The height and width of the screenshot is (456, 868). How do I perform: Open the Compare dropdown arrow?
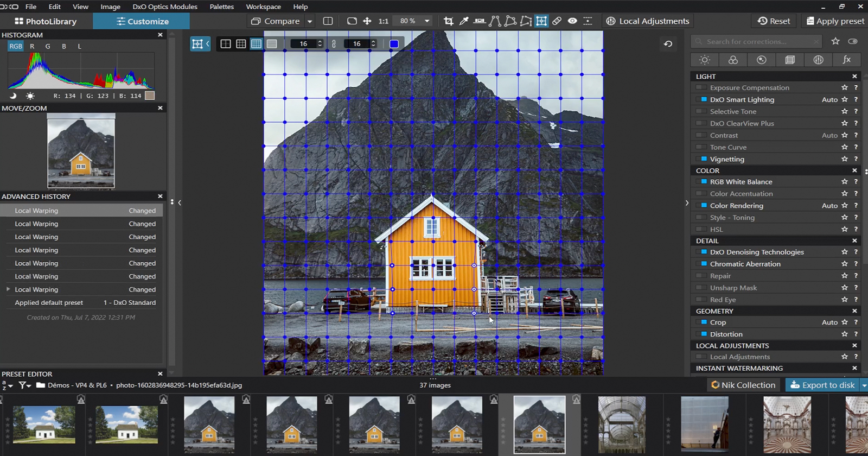[310, 21]
